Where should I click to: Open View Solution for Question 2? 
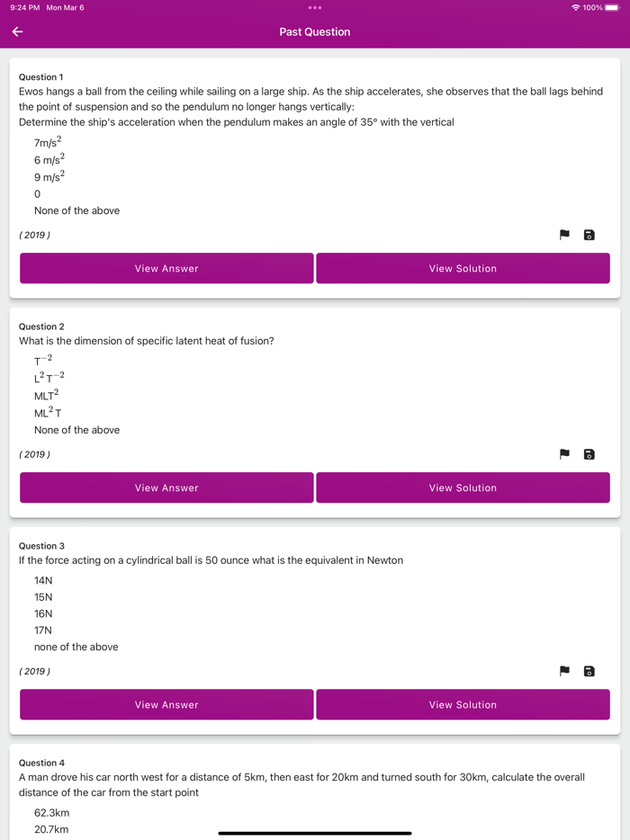[463, 487]
